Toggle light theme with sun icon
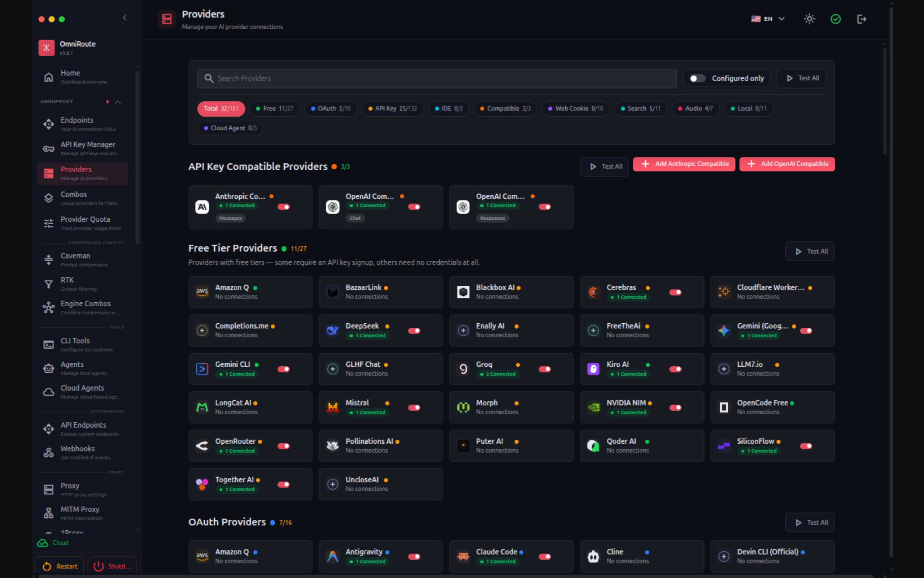This screenshot has width=924, height=578. (x=809, y=19)
